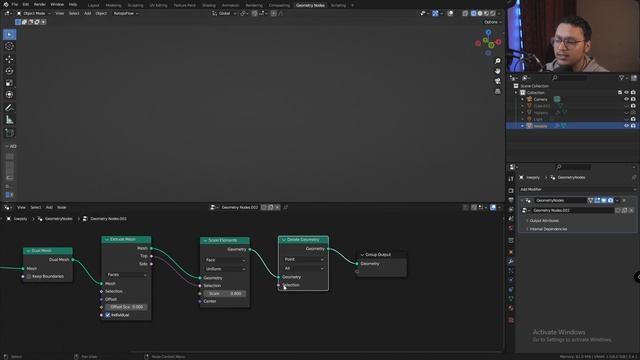Collapse the Delete Geometry node
This screenshot has height=360, width=640.
click(x=284, y=240)
